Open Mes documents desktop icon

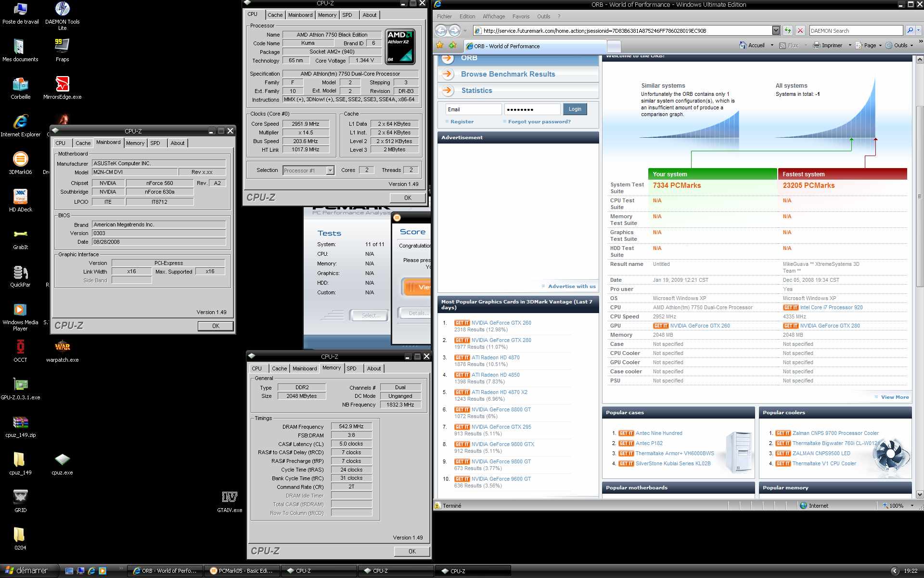coord(20,51)
